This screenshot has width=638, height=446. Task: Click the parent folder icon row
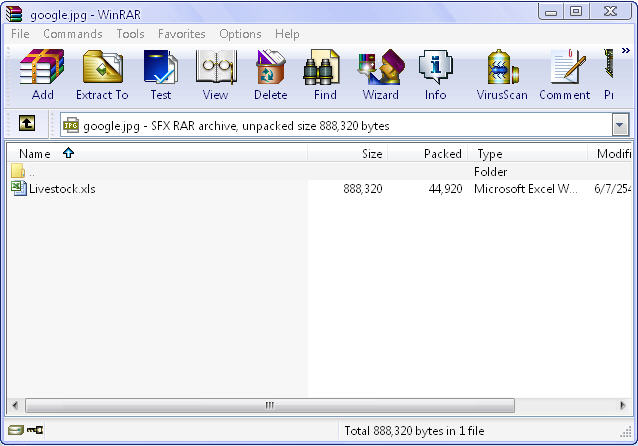[319, 171]
